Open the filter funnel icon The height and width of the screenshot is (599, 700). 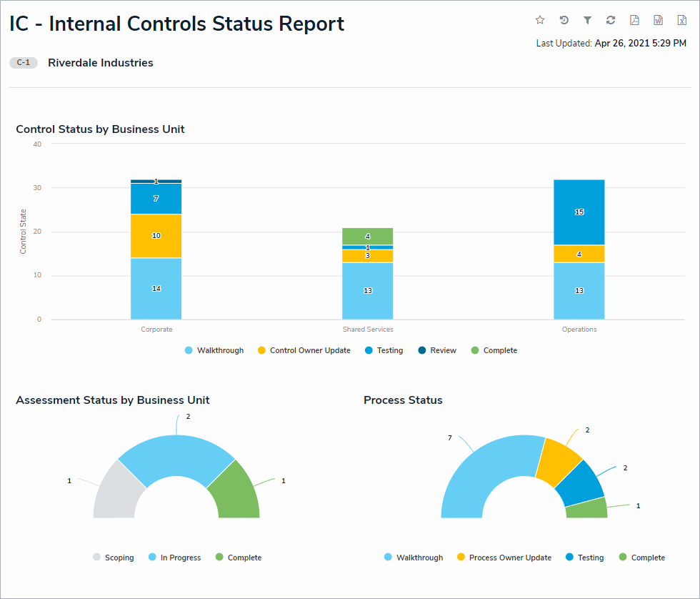[587, 20]
